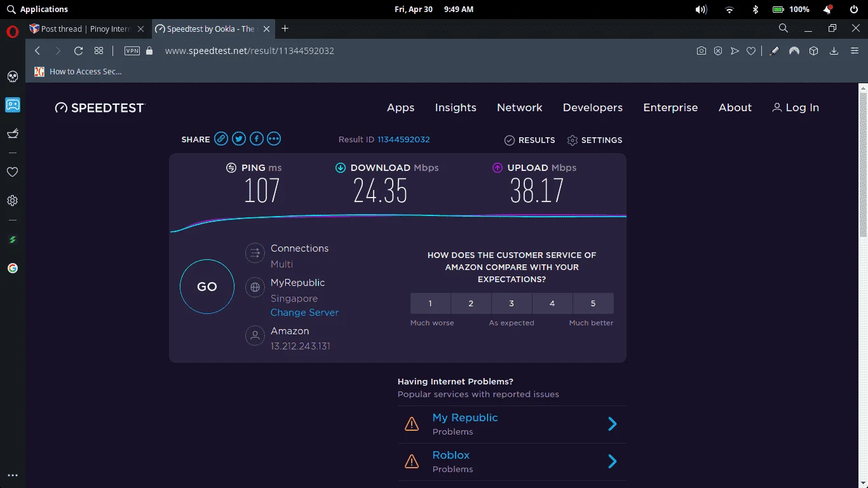
Task: Open the Apps menu item
Action: (400, 108)
